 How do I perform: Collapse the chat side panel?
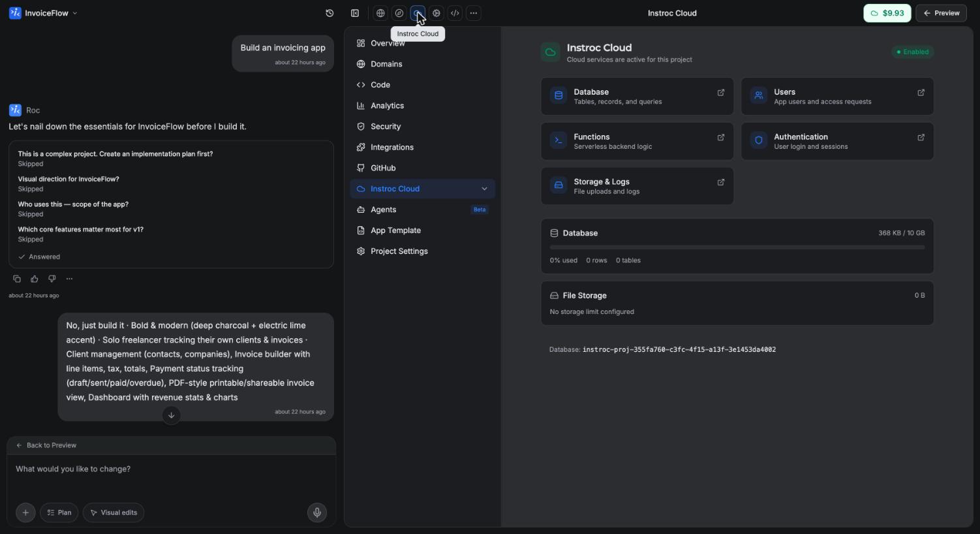coord(355,13)
